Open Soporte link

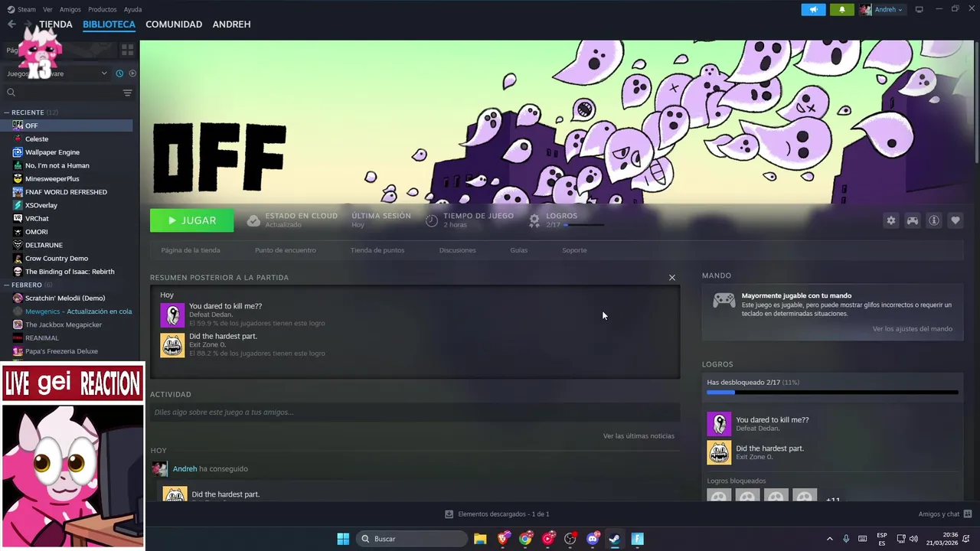click(574, 250)
